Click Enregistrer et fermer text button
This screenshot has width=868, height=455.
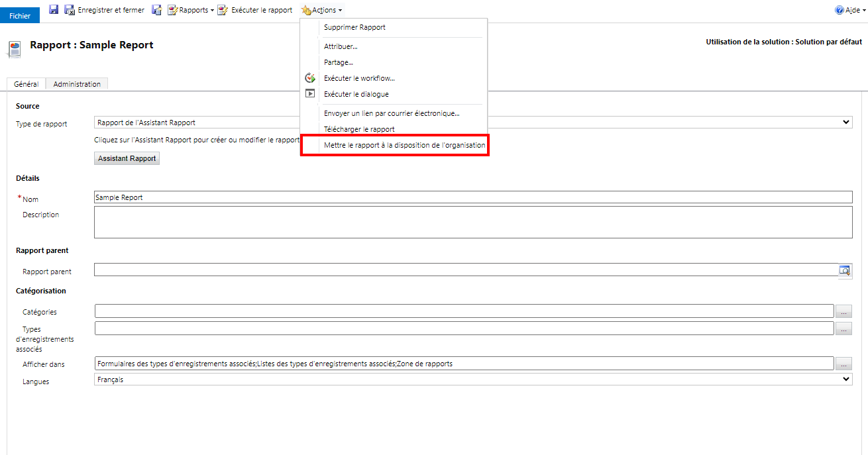click(111, 10)
